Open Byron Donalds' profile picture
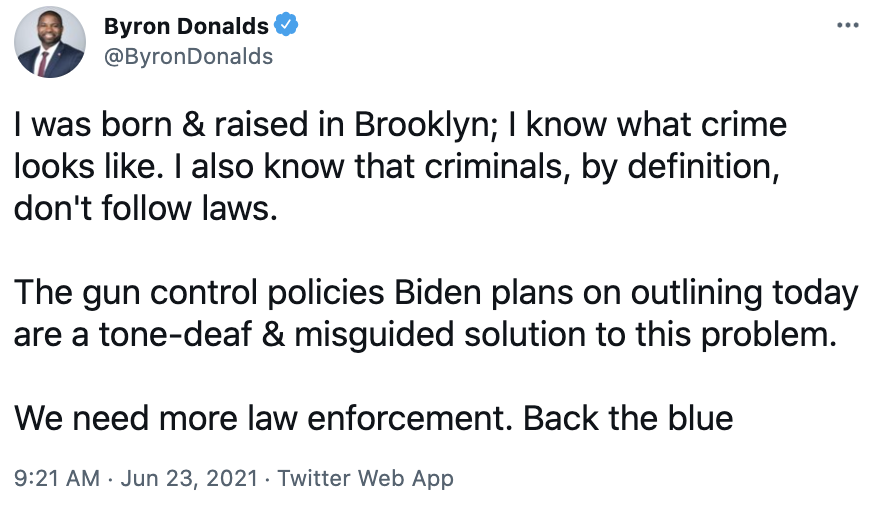878x510 pixels. click(50, 42)
